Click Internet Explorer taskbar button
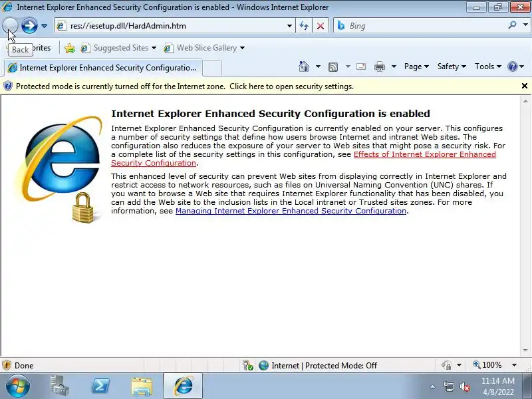 click(x=183, y=386)
